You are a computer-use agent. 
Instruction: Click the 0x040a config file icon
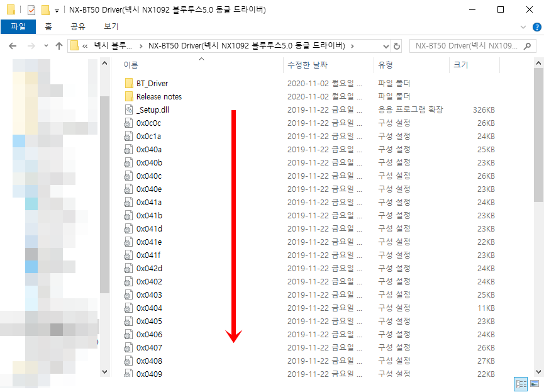pyautogui.click(x=129, y=149)
